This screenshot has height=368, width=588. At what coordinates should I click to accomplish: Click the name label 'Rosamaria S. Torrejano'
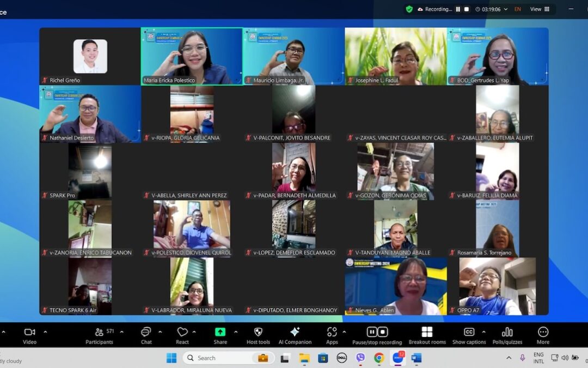pos(484,253)
